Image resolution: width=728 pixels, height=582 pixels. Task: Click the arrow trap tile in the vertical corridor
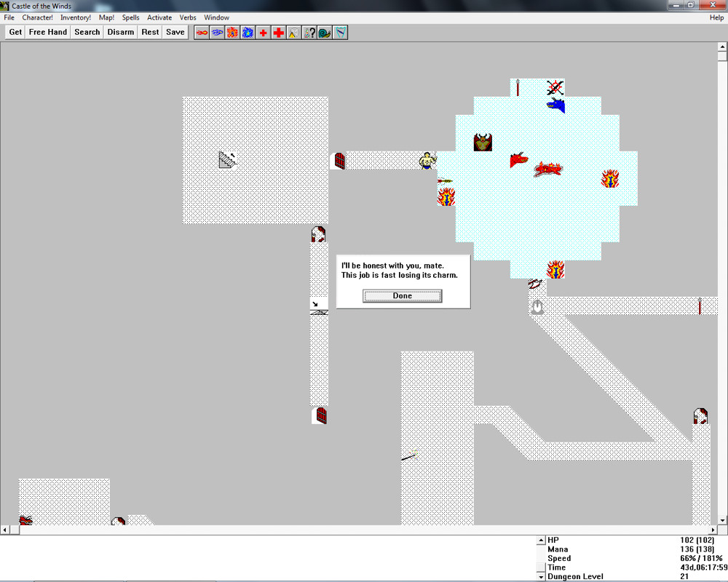point(319,306)
